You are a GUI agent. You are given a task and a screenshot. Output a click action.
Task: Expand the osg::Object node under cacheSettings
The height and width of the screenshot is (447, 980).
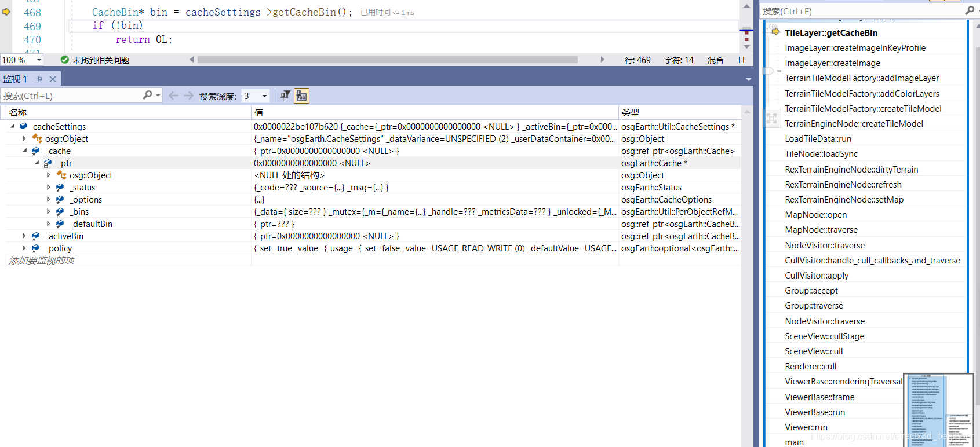point(24,138)
